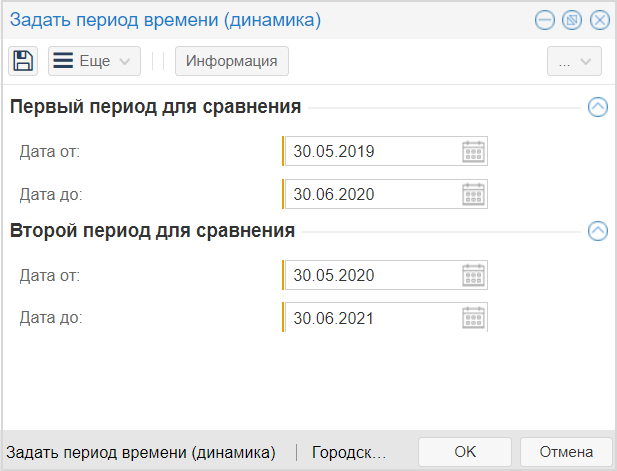
Task: Open calendar for date 30.06.2020
Action: click(x=473, y=194)
